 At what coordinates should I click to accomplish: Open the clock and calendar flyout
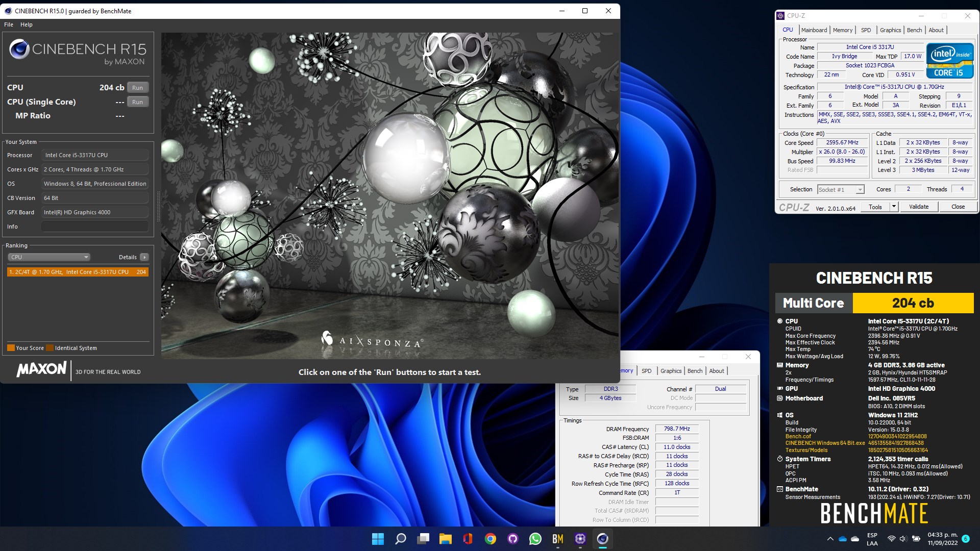point(942,539)
